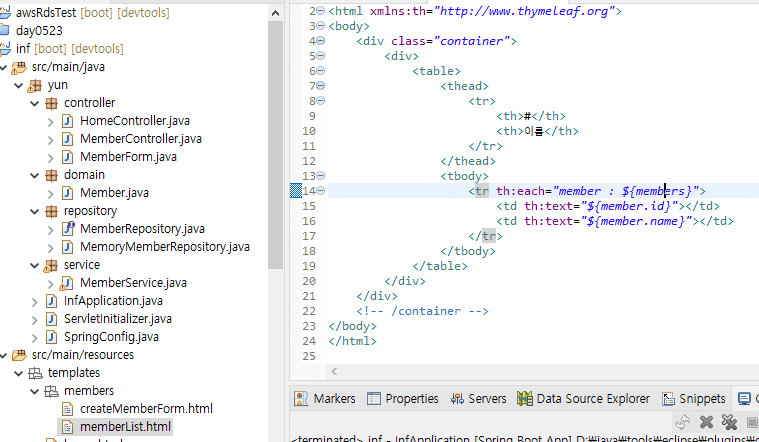The image size is (759, 442).
Task: Fold the body tag on line 3
Action: point(320,26)
